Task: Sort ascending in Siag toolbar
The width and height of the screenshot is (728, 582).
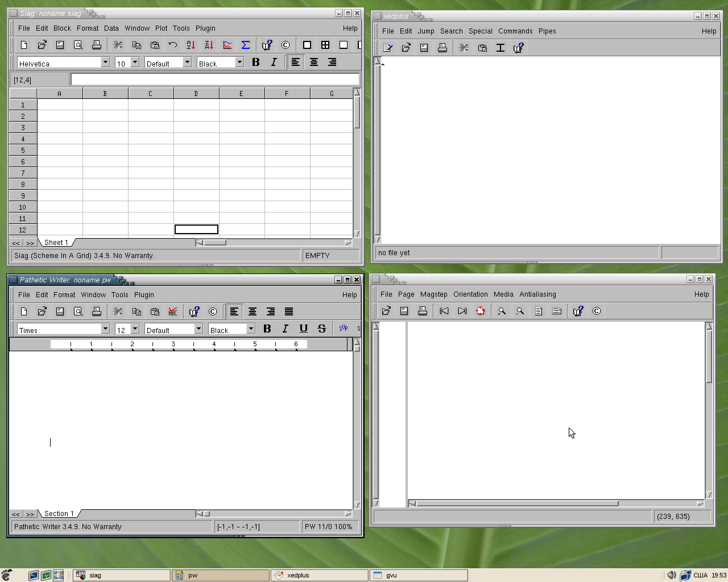Action: (191, 45)
